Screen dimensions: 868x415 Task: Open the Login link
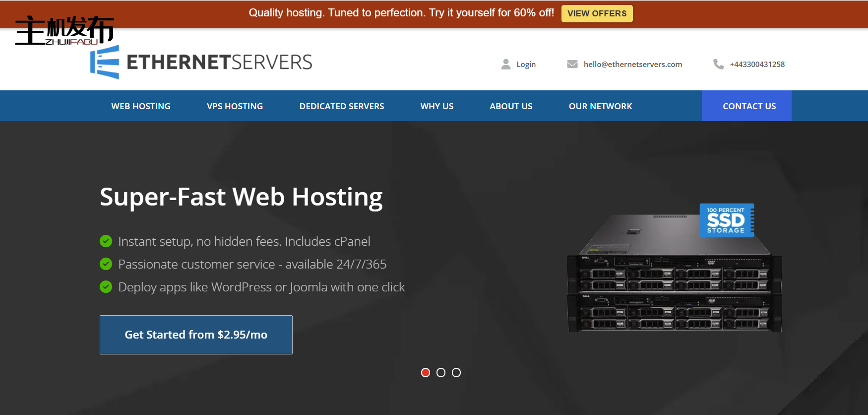pyautogui.click(x=526, y=65)
